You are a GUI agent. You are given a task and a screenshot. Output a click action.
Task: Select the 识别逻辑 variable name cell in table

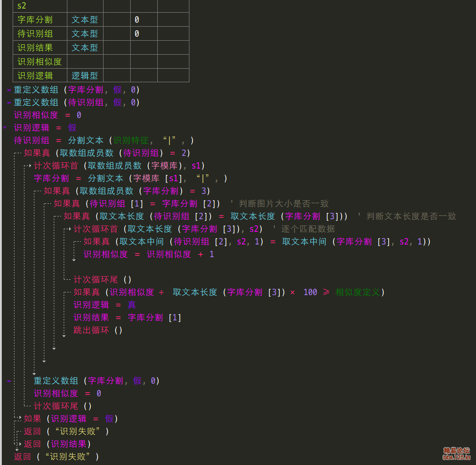(40, 75)
